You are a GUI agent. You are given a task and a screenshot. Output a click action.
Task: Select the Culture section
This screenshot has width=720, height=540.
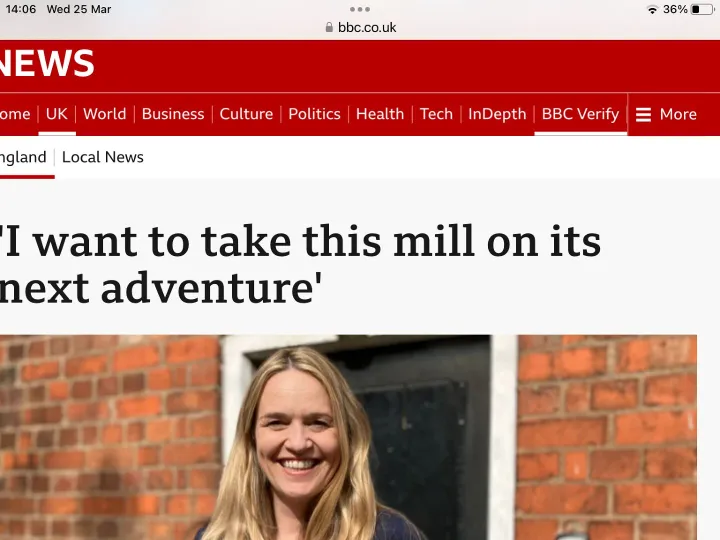[246, 114]
